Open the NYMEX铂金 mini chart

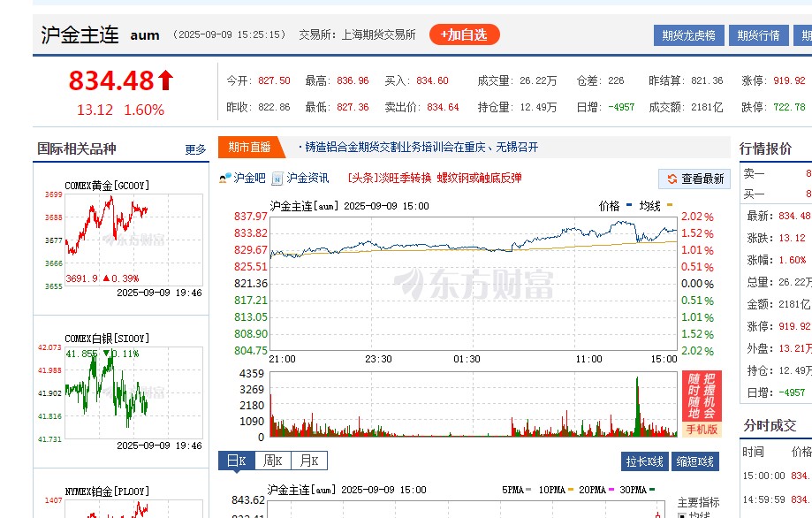tap(133, 508)
